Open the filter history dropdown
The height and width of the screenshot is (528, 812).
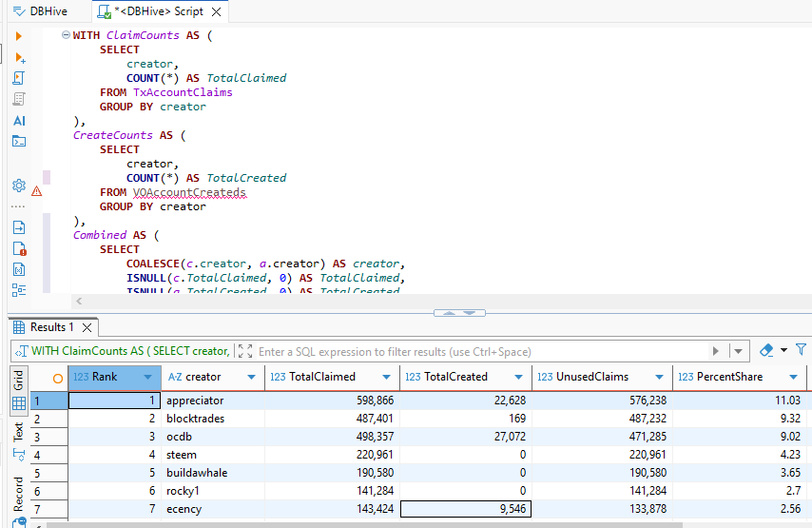pos(739,351)
